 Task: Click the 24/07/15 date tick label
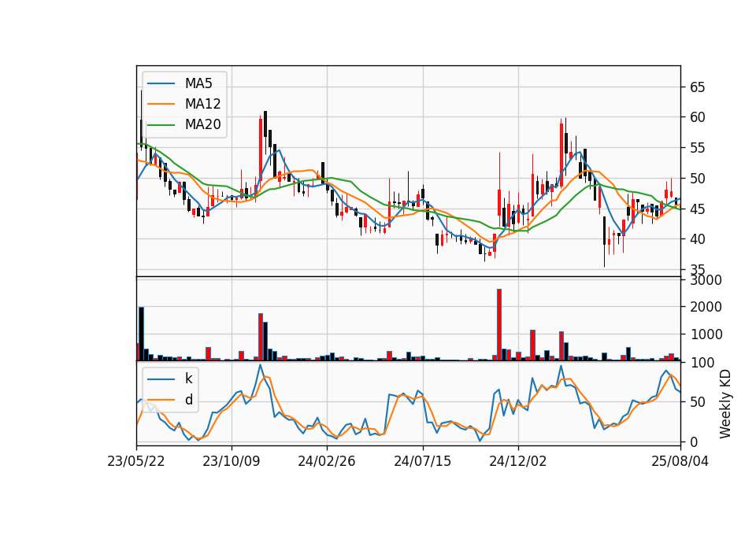[x=422, y=462]
